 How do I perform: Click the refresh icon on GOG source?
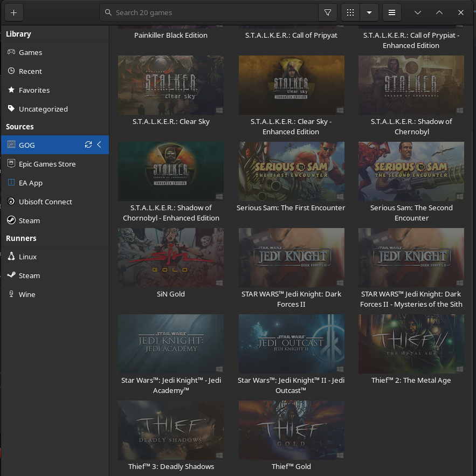click(88, 144)
